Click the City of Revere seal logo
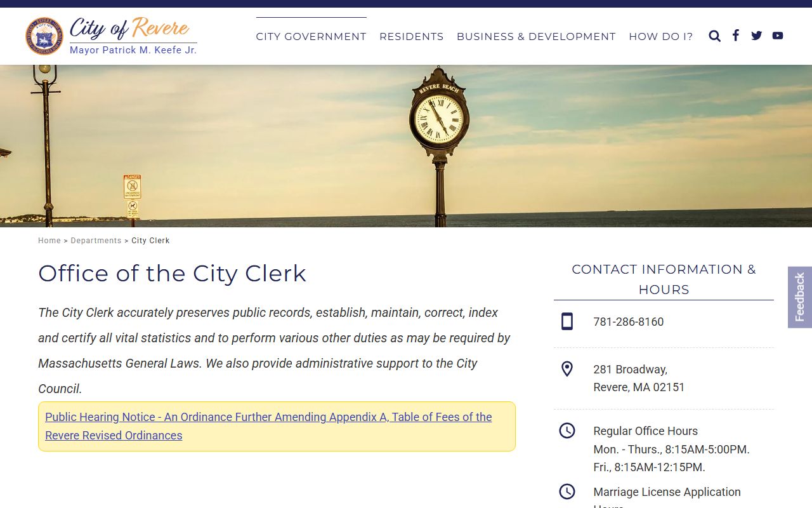This screenshot has height=508, width=812. tap(44, 36)
